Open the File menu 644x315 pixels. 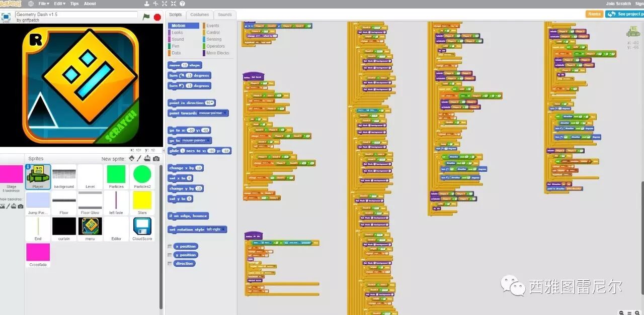pyautogui.click(x=44, y=4)
